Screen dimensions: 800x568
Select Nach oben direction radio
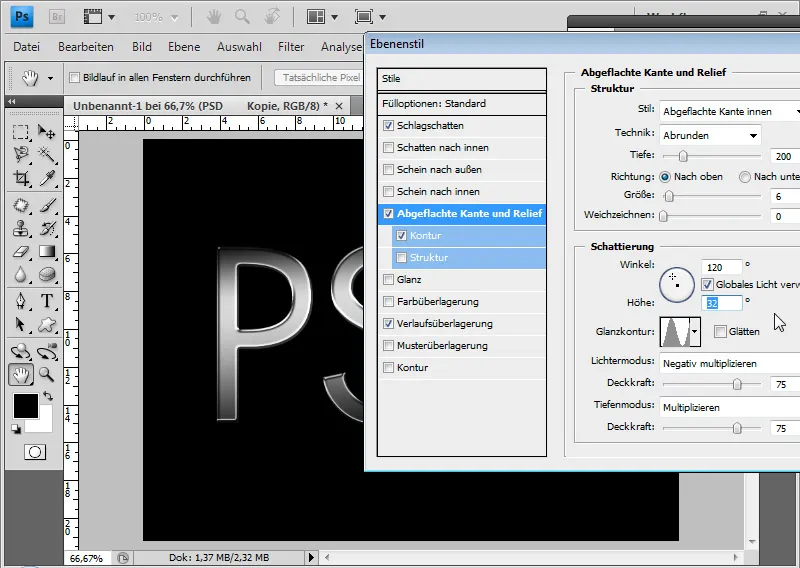665,177
